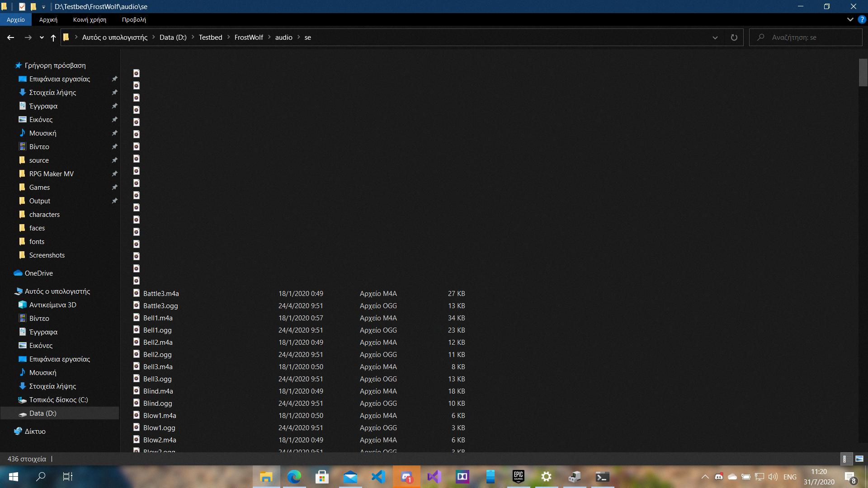Click the Discord tray icon

point(718,477)
